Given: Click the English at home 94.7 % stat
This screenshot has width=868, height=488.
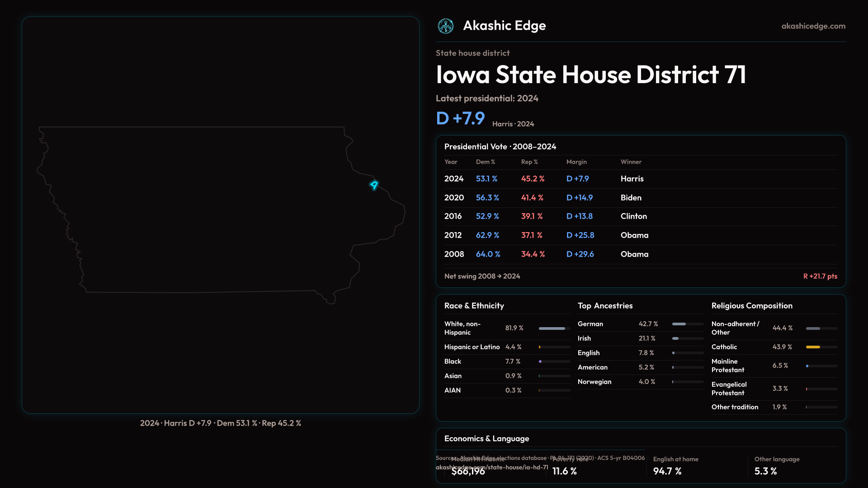Looking at the screenshot, I should [x=667, y=471].
